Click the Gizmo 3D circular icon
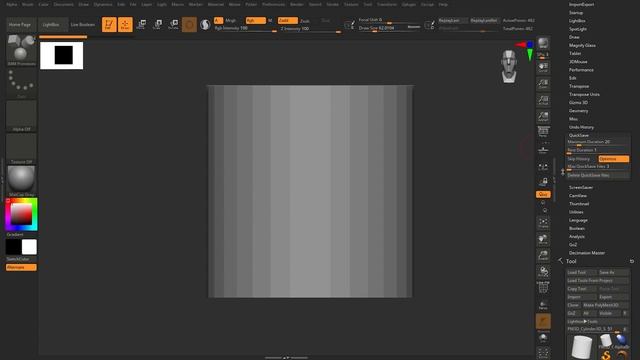This screenshot has height=360, width=640. coord(189,24)
